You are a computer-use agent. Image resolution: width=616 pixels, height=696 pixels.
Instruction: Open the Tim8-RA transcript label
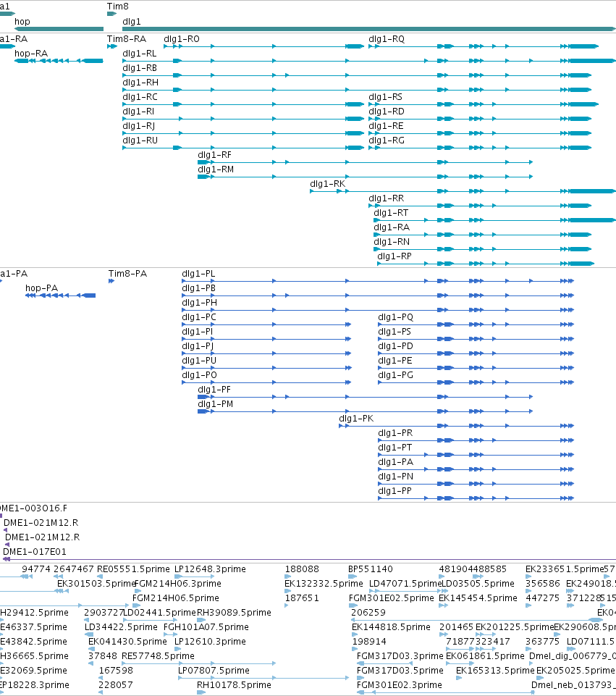coord(127,38)
